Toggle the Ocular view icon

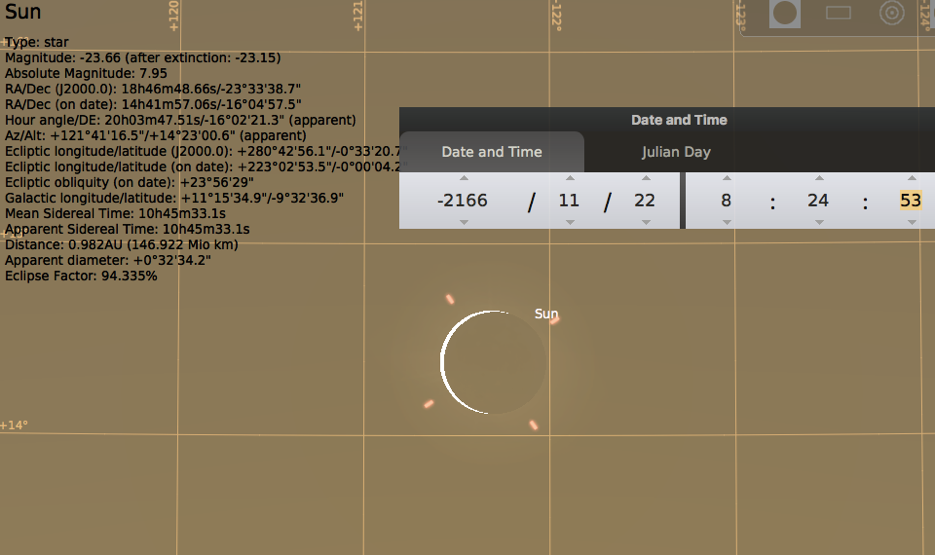point(784,13)
